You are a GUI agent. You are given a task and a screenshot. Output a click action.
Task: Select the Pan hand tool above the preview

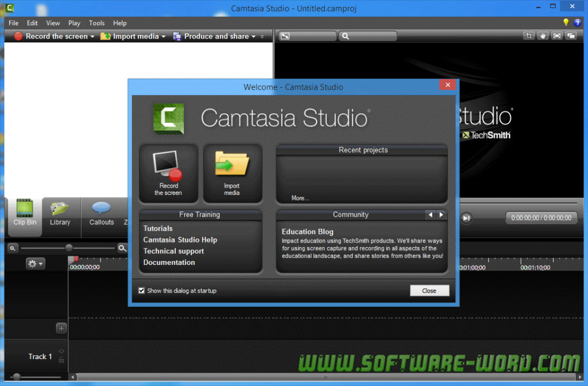(x=543, y=36)
